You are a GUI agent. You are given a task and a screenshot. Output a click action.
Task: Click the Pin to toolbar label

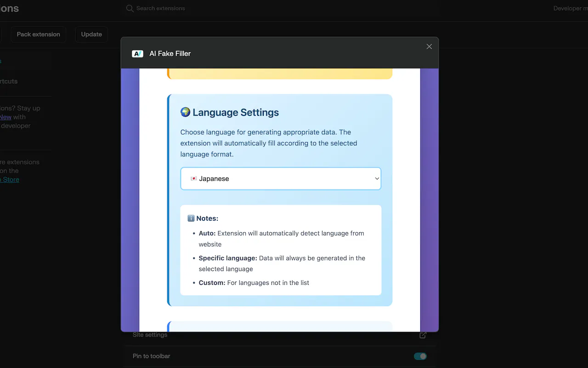(x=152, y=356)
